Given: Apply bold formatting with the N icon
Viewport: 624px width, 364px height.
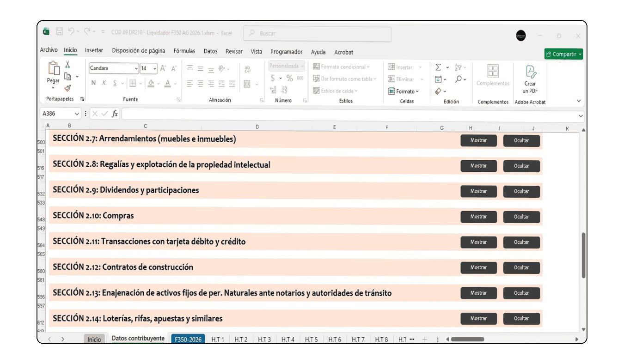Looking at the screenshot, I should coord(94,83).
